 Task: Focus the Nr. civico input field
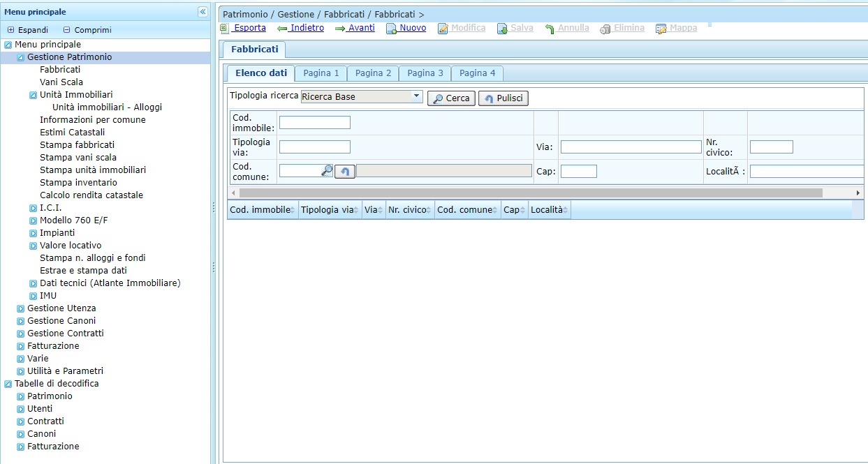coord(772,147)
